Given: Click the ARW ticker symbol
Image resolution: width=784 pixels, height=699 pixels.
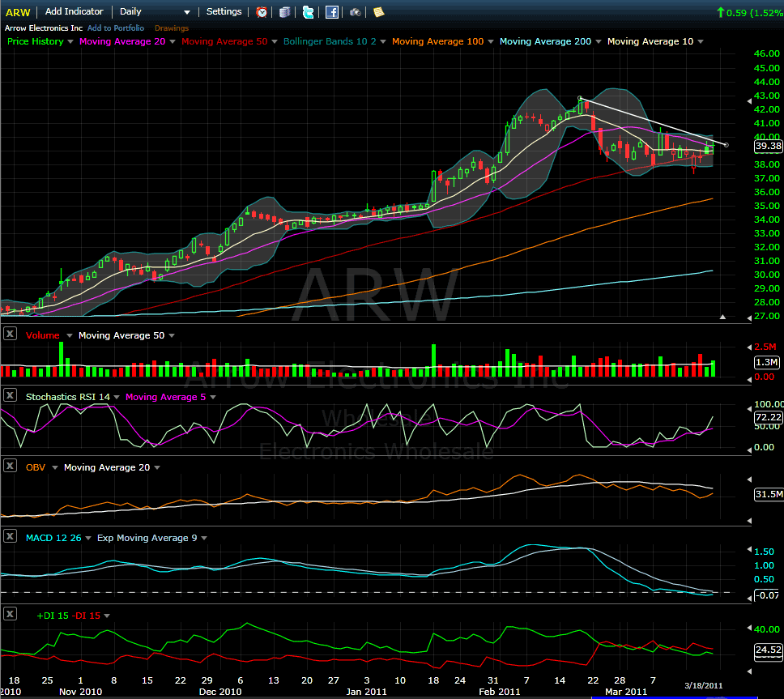Looking at the screenshot, I should click(18, 12).
